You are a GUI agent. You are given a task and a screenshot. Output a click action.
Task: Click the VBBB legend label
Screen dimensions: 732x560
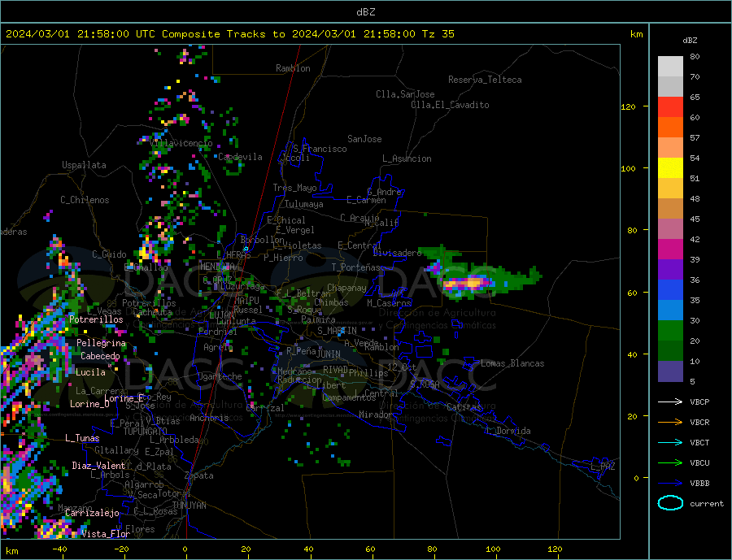pos(699,483)
